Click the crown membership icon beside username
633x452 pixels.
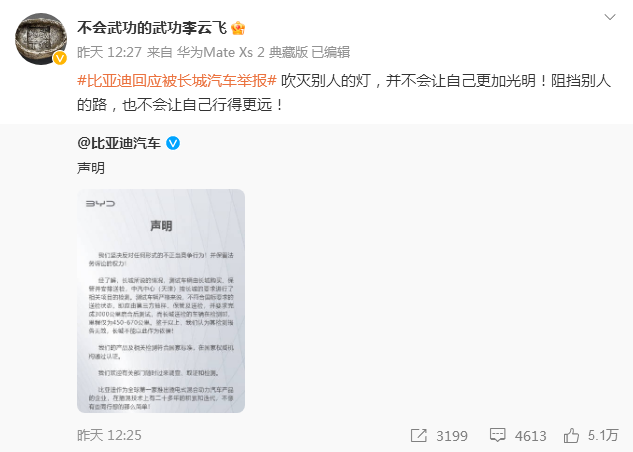238,28
